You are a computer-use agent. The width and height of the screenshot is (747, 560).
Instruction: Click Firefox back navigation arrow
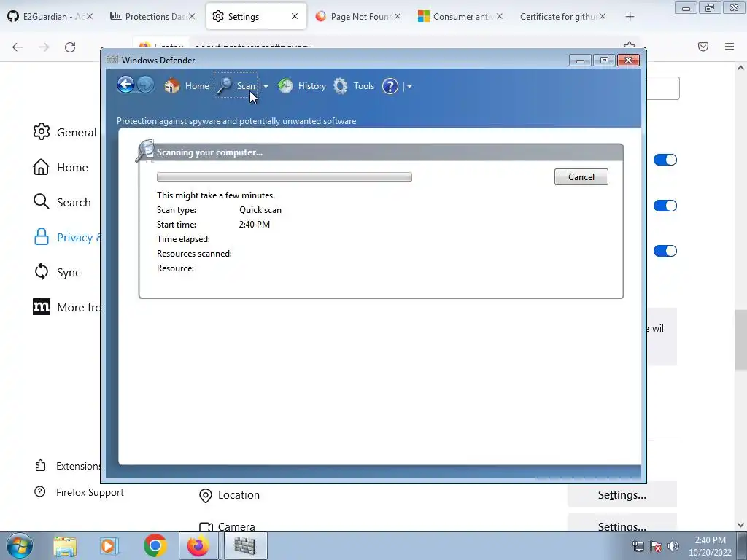click(x=18, y=47)
